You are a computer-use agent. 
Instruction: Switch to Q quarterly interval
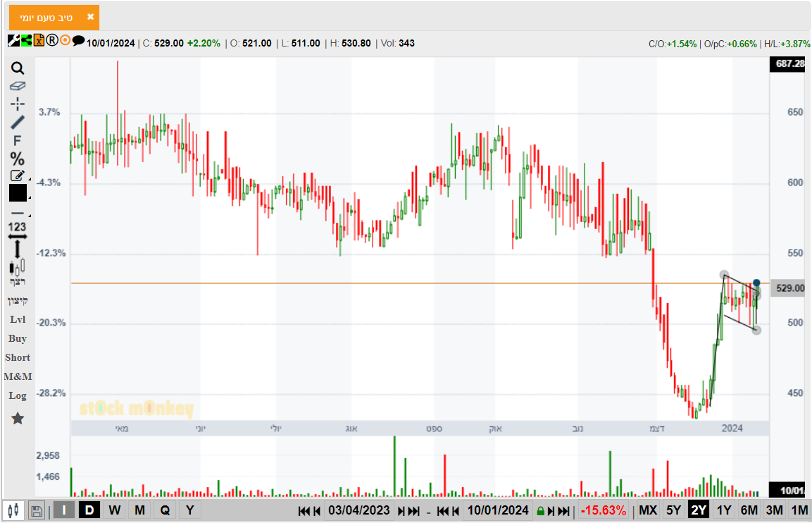pos(165,510)
